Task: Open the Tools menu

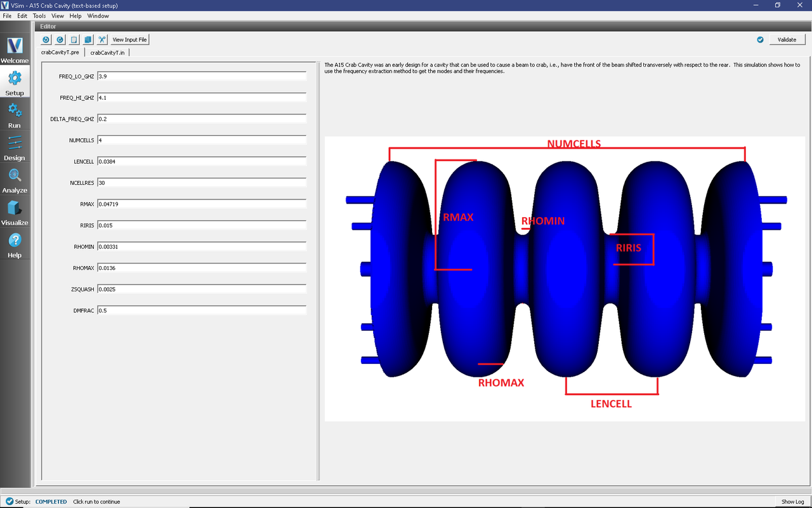Action: [x=39, y=16]
